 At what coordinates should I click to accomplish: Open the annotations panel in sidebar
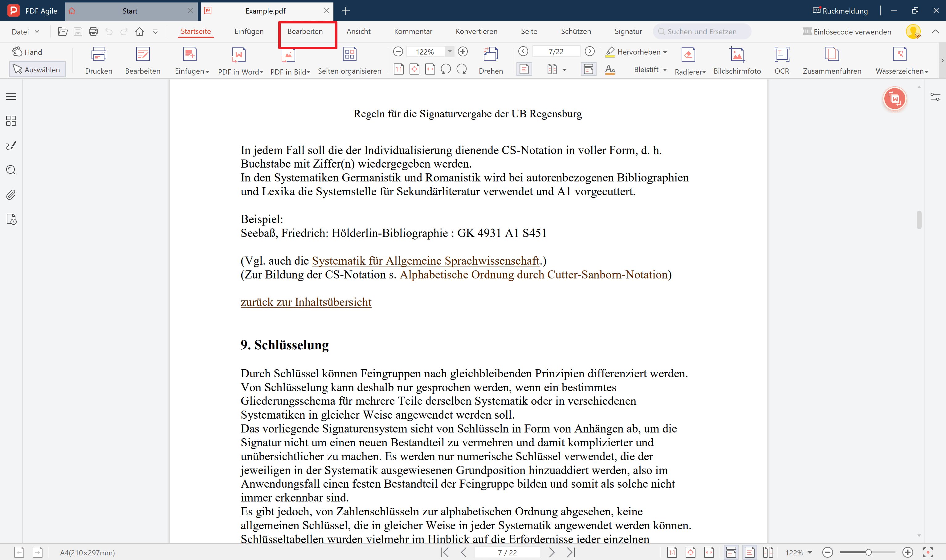pyautogui.click(x=11, y=146)
